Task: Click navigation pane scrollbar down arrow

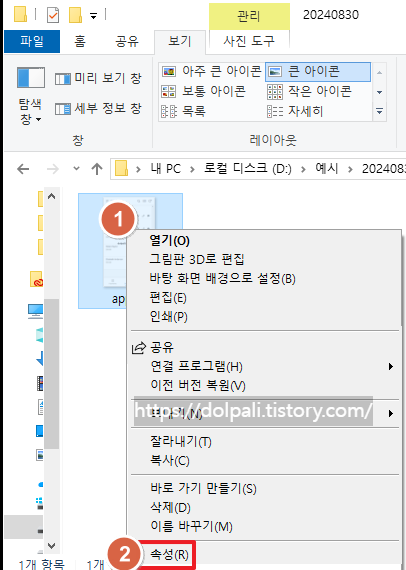Action: pyautogui.click(x=52, y=546)
